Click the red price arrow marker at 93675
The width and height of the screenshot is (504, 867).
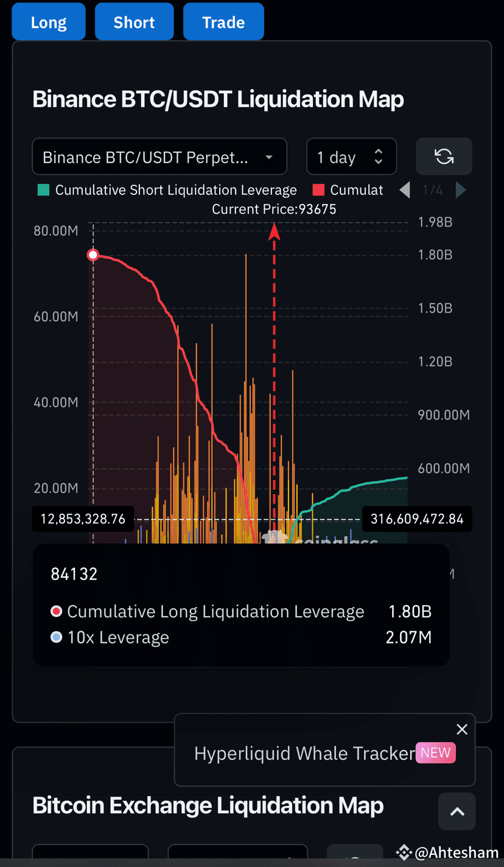274,232
